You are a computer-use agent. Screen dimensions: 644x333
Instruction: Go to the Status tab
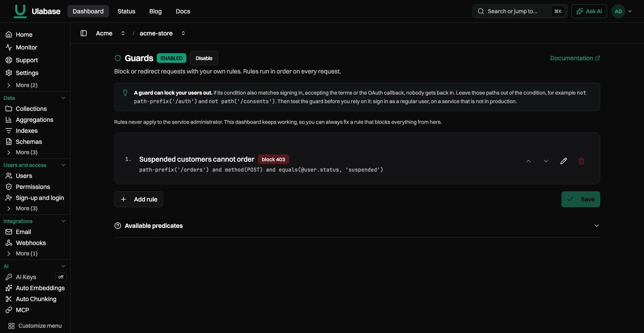[126, 11]
